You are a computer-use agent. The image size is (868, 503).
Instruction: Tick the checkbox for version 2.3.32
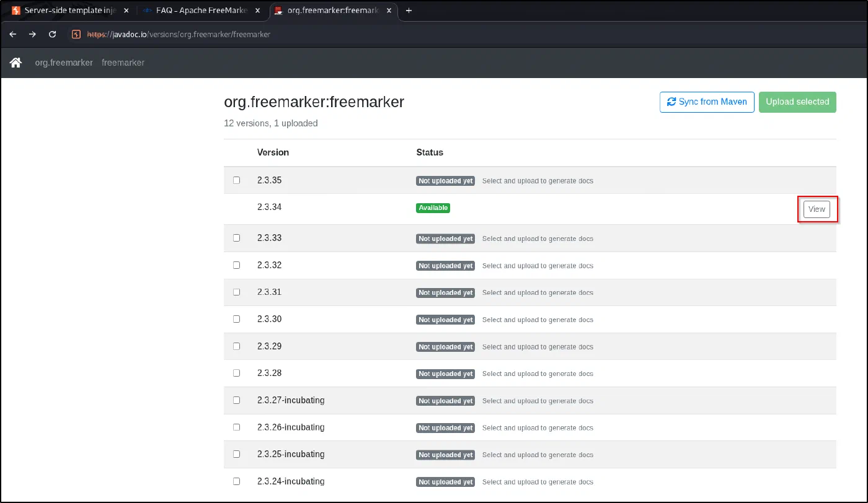click(x=236, y=265)
